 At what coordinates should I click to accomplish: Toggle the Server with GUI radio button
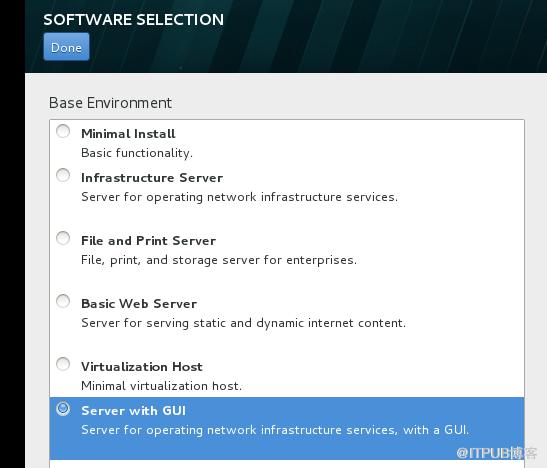[63, 408]
